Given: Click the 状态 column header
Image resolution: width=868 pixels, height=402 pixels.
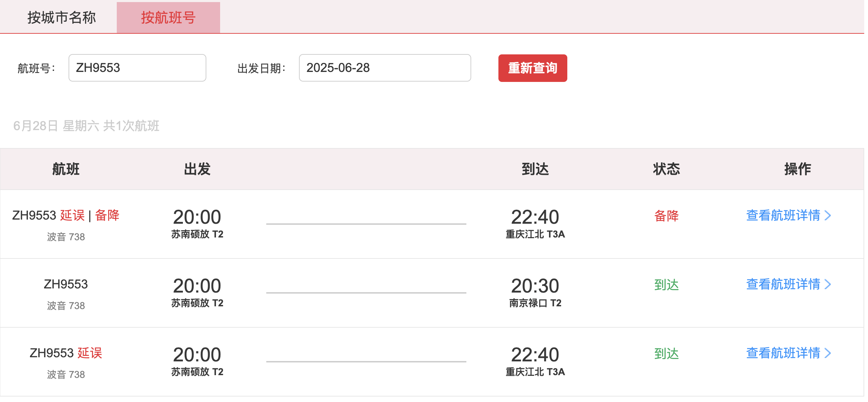Looking at the screenshot, I should 666,169.
